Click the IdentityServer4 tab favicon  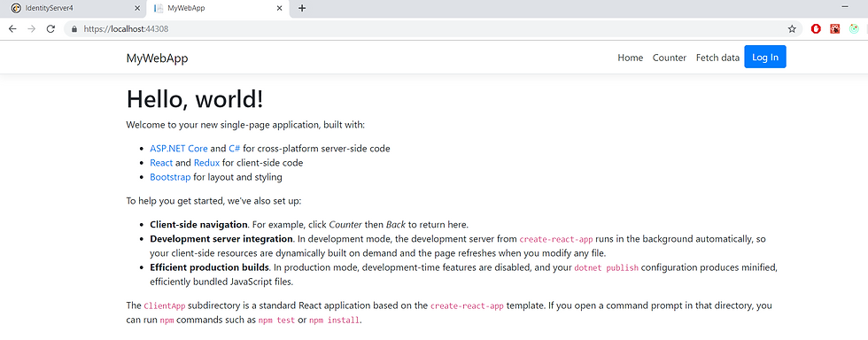[16, 8]
